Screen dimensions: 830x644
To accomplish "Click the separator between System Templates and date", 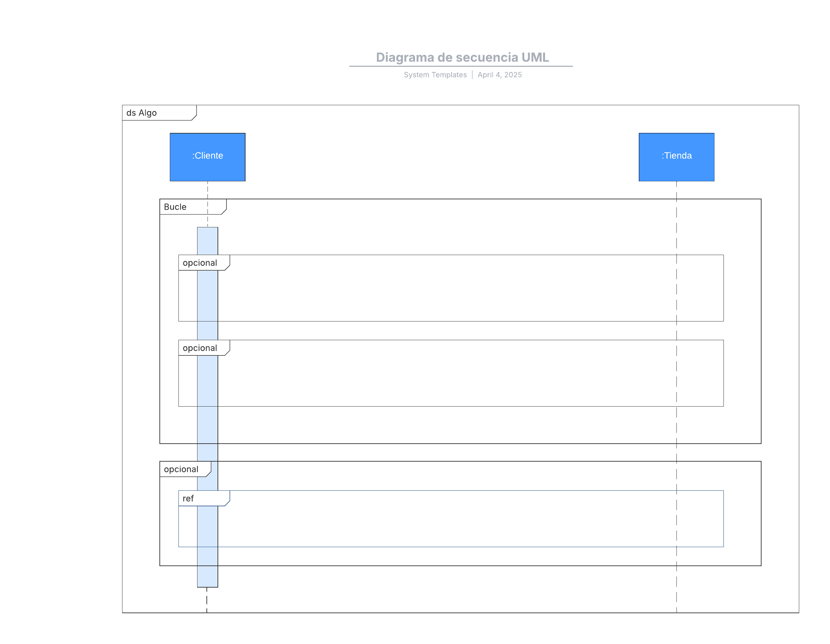I will point(472,75).
